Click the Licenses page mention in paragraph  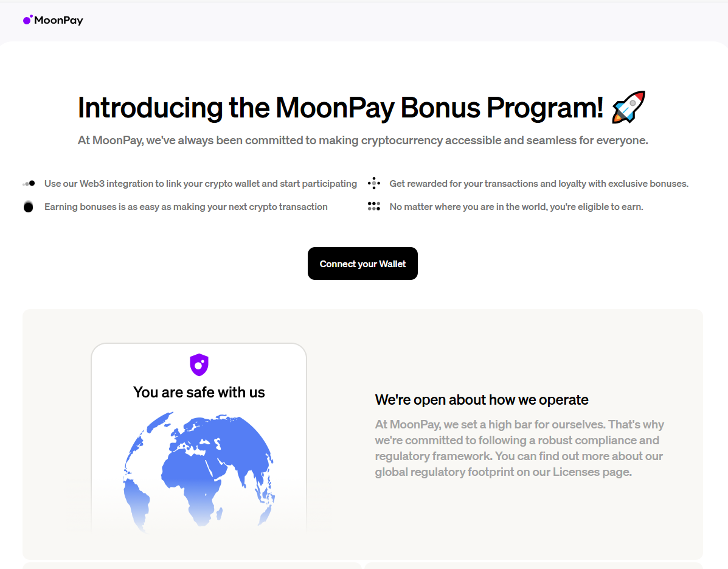coord(591,472)
